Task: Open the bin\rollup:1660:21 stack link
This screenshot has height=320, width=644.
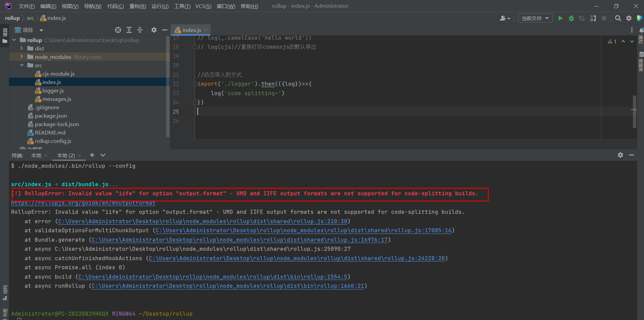Action: (228, 286)
